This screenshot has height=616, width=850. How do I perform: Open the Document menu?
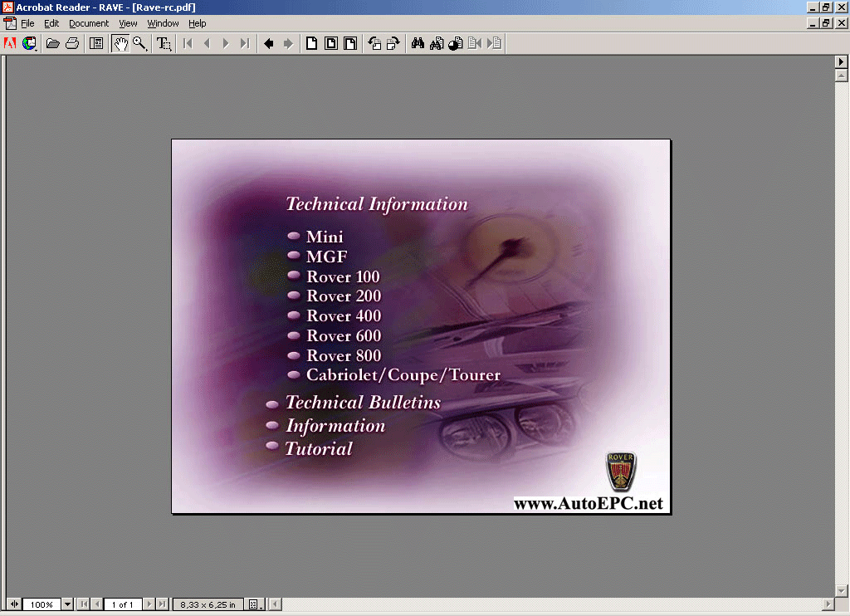[89, 23]
